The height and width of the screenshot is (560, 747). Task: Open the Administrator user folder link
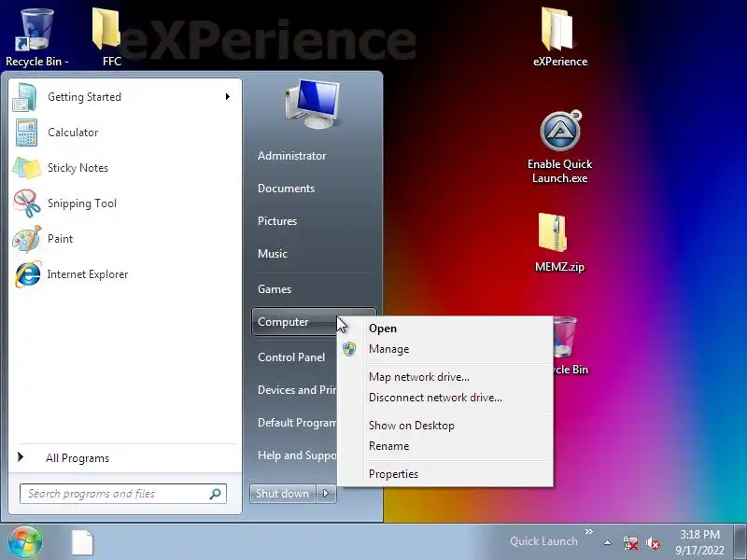(x=292, y=156)
